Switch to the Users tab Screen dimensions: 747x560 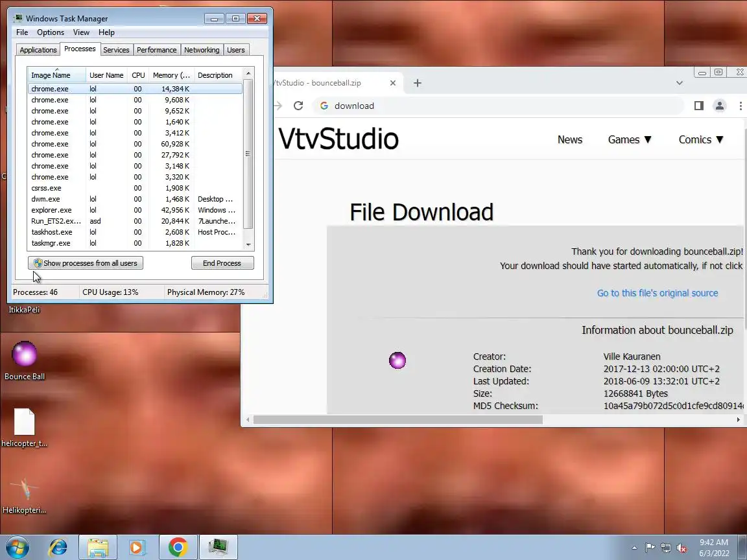click(236, 50)
